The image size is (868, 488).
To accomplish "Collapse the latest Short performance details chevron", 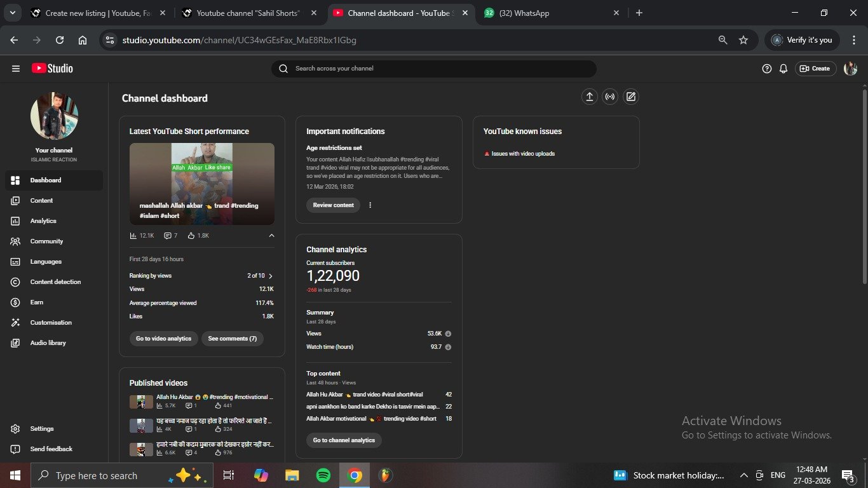I will 271,236.
